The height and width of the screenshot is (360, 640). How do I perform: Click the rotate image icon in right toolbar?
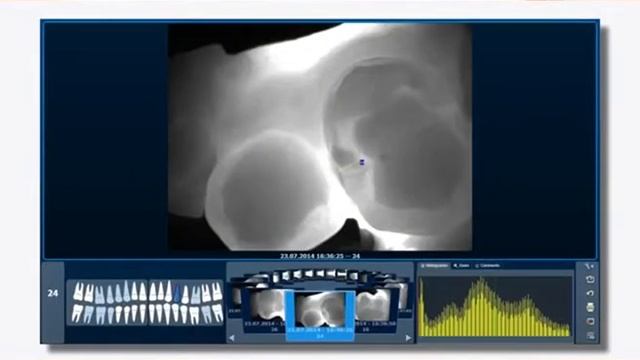pos(590,280)
